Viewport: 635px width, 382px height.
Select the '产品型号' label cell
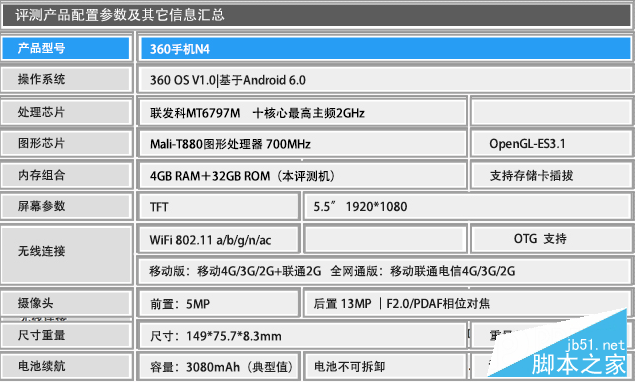point(66,48)
